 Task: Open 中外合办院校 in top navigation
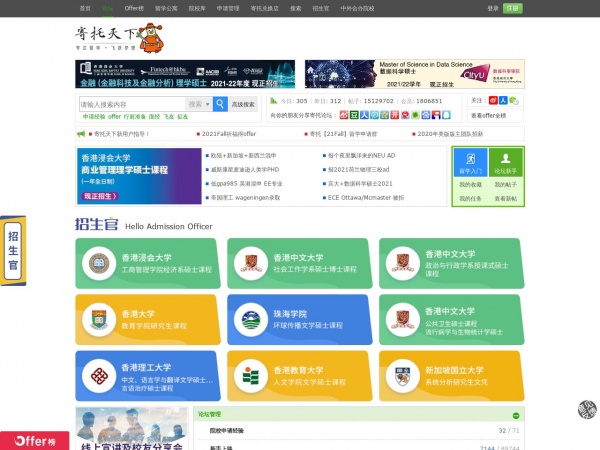click(x=357, y=8)
